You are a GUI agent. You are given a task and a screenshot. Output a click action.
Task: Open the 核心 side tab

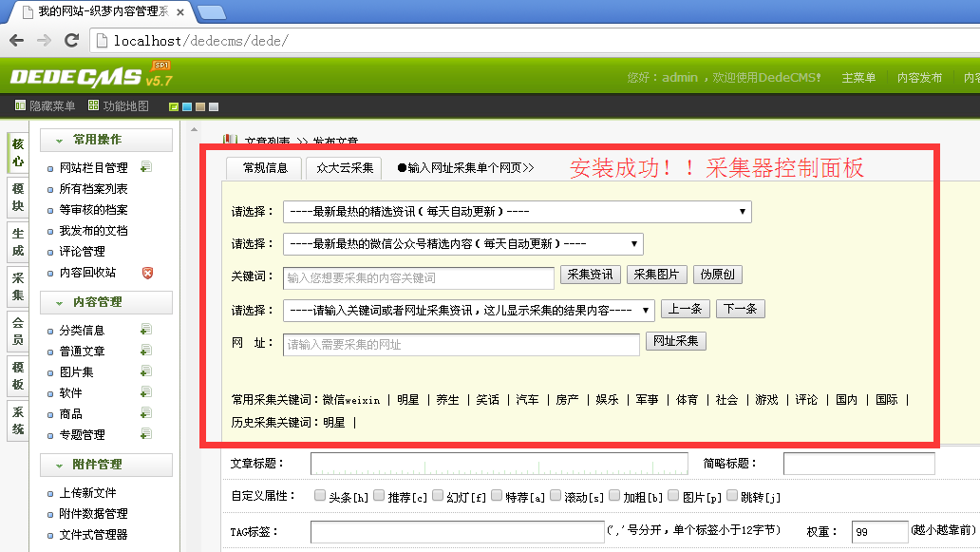click(x=17, y=153)
